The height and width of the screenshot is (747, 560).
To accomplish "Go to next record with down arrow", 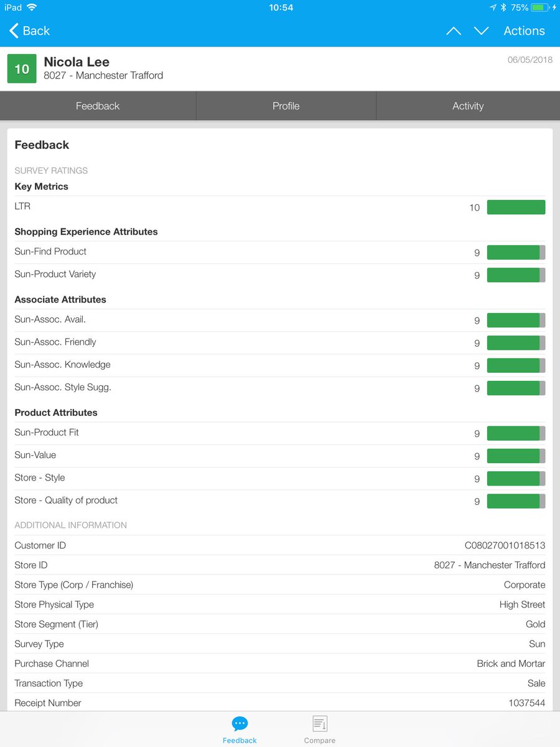I will click(481, 31).
